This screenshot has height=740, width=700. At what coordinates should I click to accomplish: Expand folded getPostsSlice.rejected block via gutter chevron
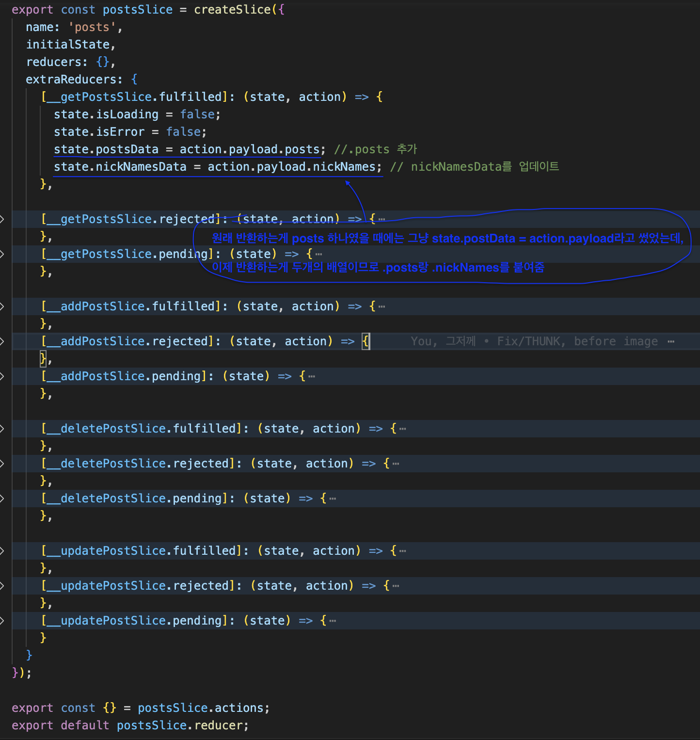(2, 219)
